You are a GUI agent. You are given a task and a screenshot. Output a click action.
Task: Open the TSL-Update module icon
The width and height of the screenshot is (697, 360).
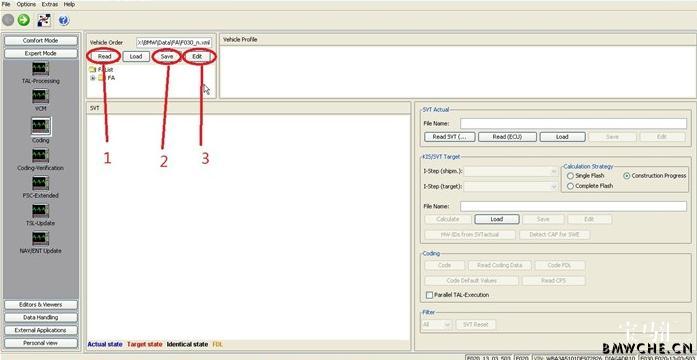40,211
